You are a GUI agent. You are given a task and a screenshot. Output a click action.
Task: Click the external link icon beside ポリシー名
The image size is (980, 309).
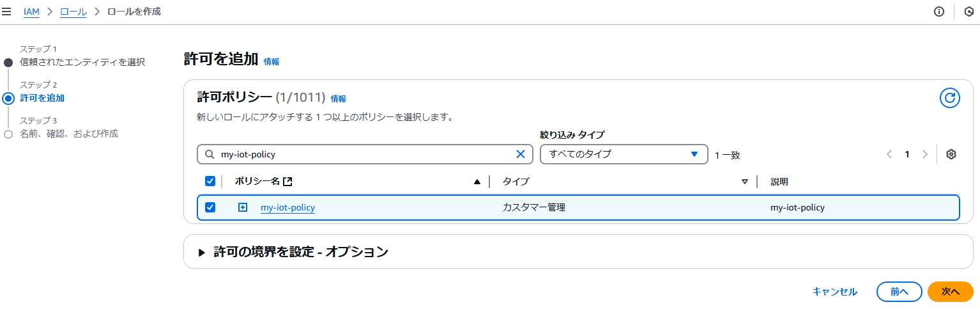click(287, 182)
